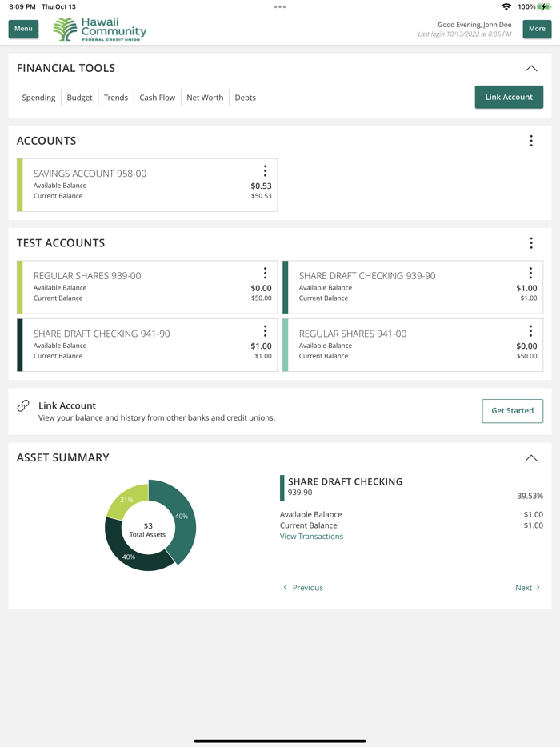The width and height of the screenshot is (560, 747).
Task: Collapse the Financial Tools section
Action: coord(531,69)
